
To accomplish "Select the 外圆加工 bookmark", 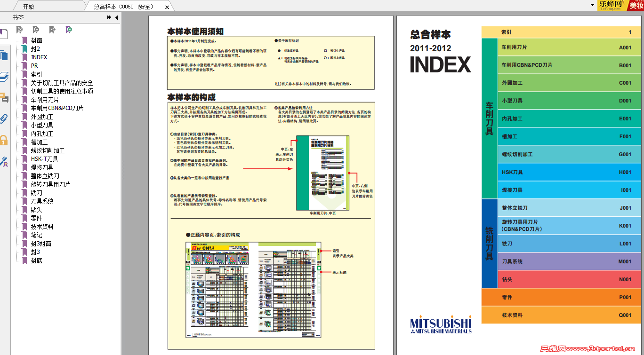I will pos(42,117).
